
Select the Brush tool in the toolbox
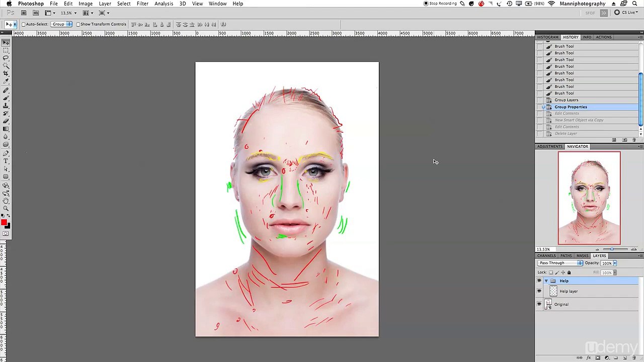click(x=6, y=98)
